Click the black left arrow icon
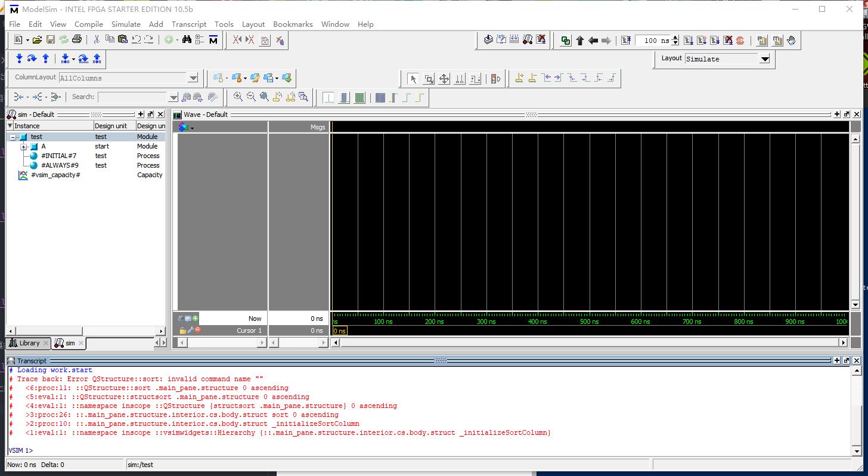 (593, 41)
